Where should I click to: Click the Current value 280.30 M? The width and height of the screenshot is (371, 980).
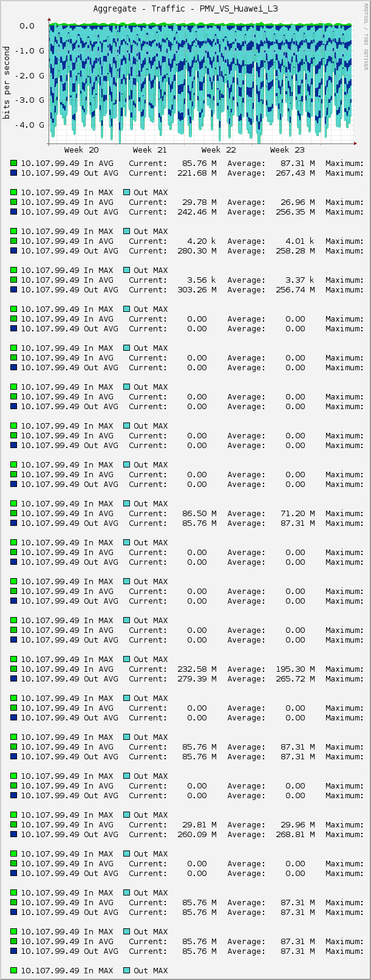pos(197,251)
